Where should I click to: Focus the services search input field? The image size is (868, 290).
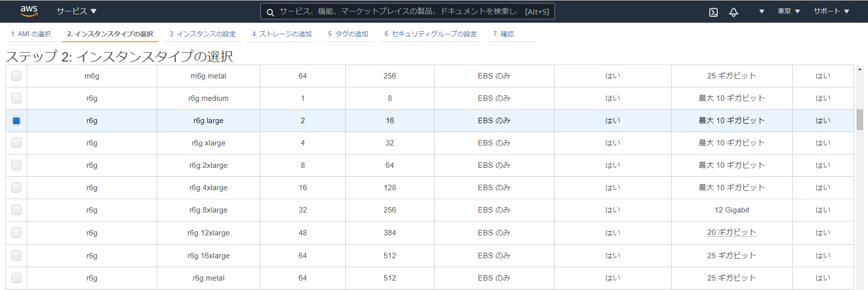pos(407,11)
